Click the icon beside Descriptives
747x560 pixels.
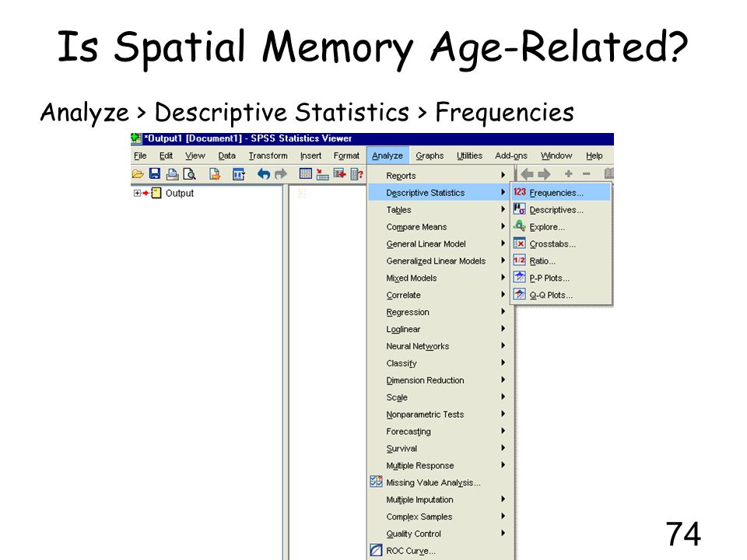[519, 209]
